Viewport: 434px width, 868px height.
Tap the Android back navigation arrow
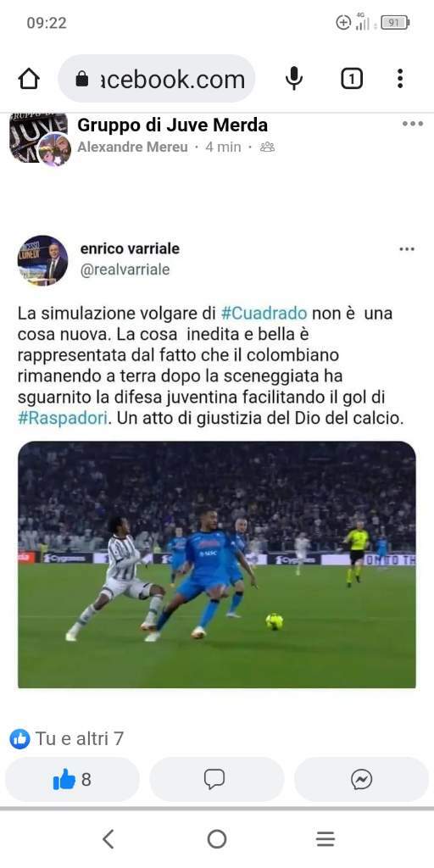coord(108,839)
